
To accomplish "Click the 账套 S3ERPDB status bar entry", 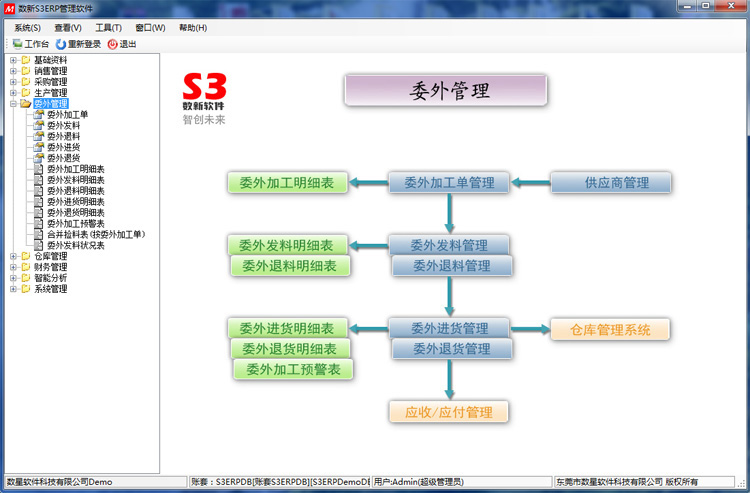I will click(280, 482).
